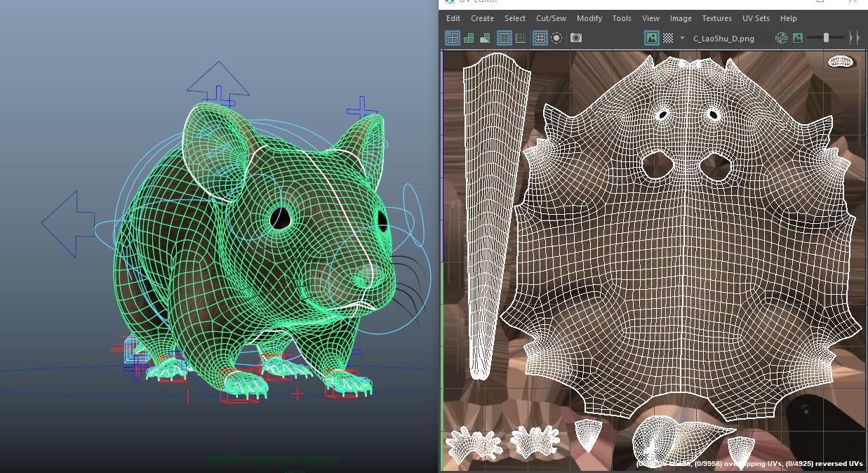868x473 pixels.
Task: Adjust the image dimming slider
Action: [x=826, y=38]
